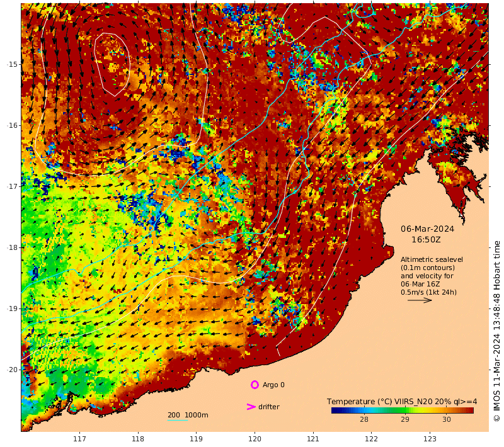The height and width of the screenshot is (447, 504).
Task: Click the 0.5m/s velocity reference arrow
Action: click(420, 300)
